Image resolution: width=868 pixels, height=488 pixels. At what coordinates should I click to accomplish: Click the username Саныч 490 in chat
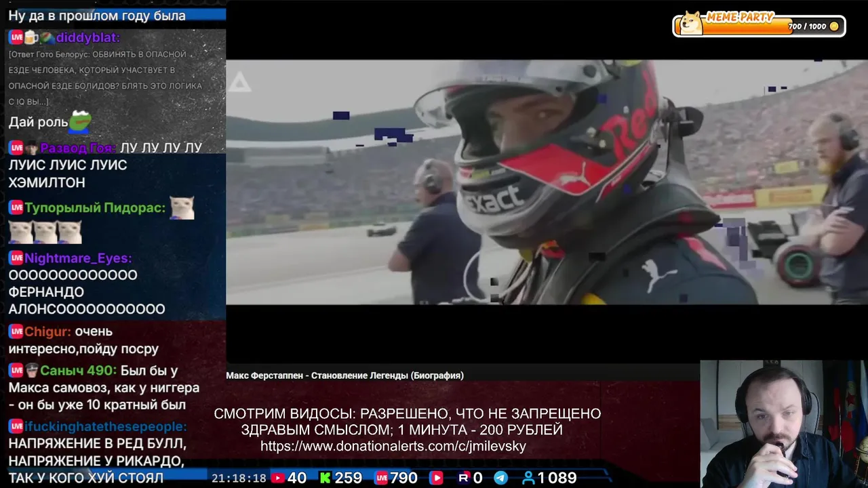click(x=78, y=371)
